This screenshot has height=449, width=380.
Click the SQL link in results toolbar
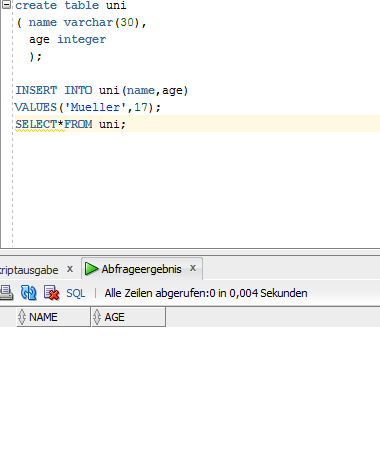tap(76, 293)
